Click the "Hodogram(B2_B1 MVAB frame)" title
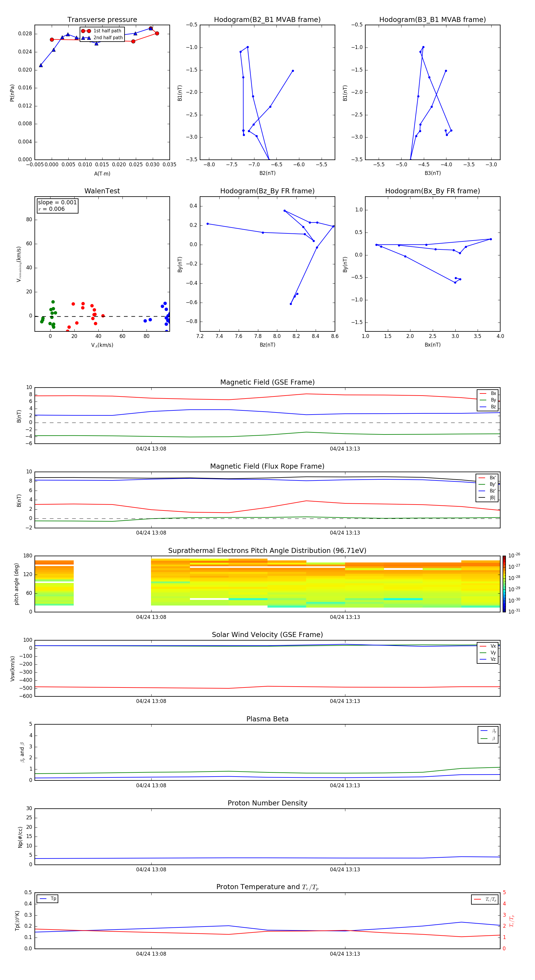Screen dimensions: 535x980 coord(267,20)
